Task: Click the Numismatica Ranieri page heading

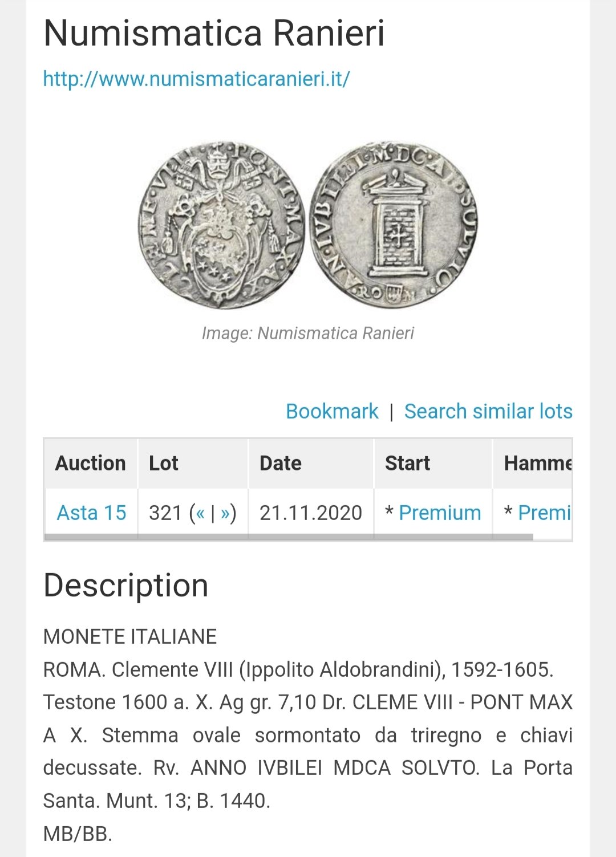Action: pos(214,33)
